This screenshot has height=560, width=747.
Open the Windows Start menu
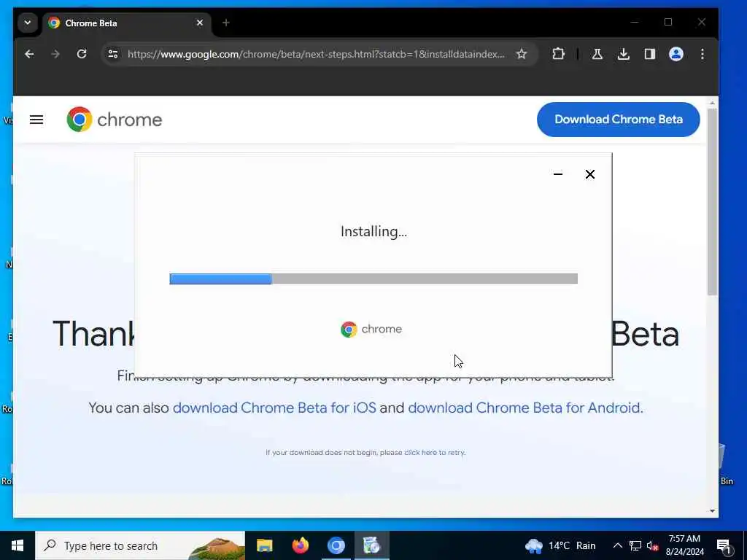pos(18,545)
